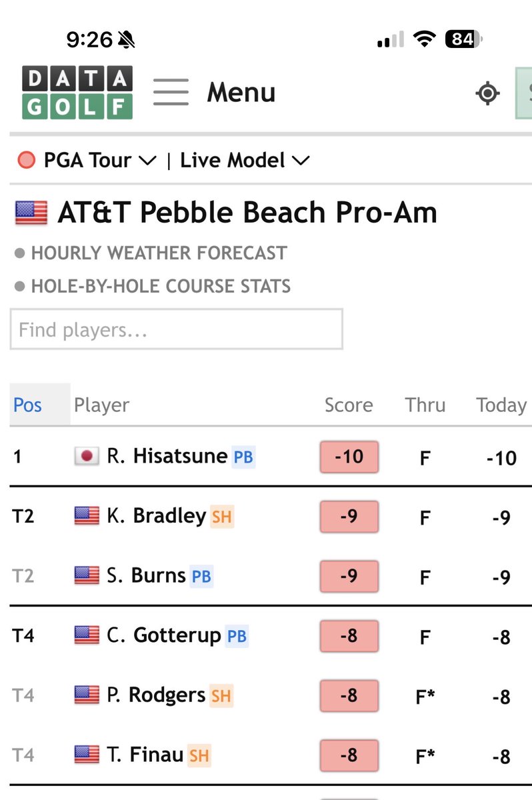Open Hole-by-Hole Course Stats link
The image size is (532, 800).
pyautogui.click(x=161, y=287)
